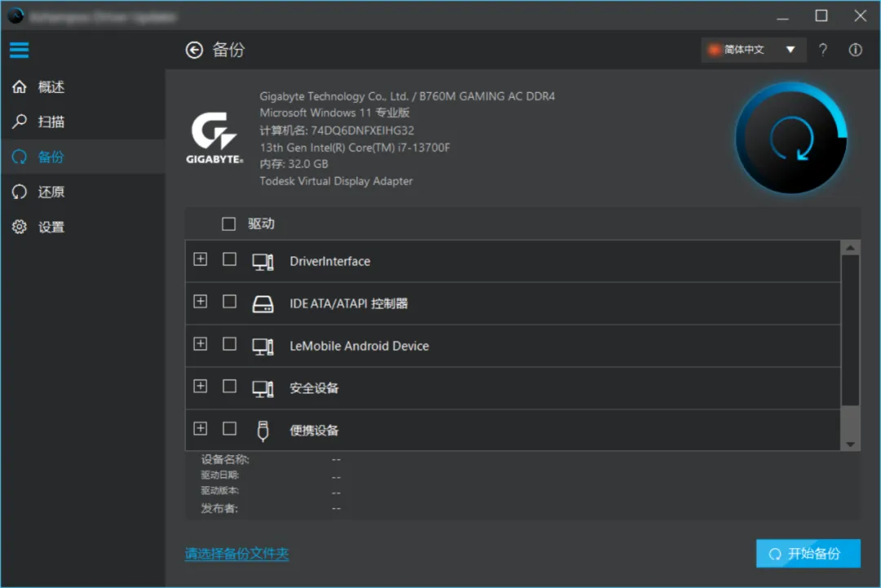Toggle the 驱动 select-all checkbox
The height and width of the screenshot is (588, 881).
[228, 224]
